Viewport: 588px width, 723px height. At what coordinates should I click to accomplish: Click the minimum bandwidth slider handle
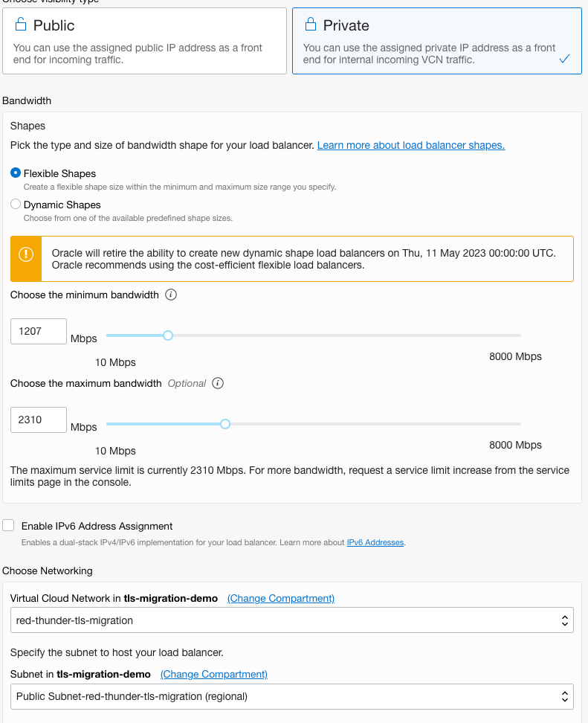point(168,335)
